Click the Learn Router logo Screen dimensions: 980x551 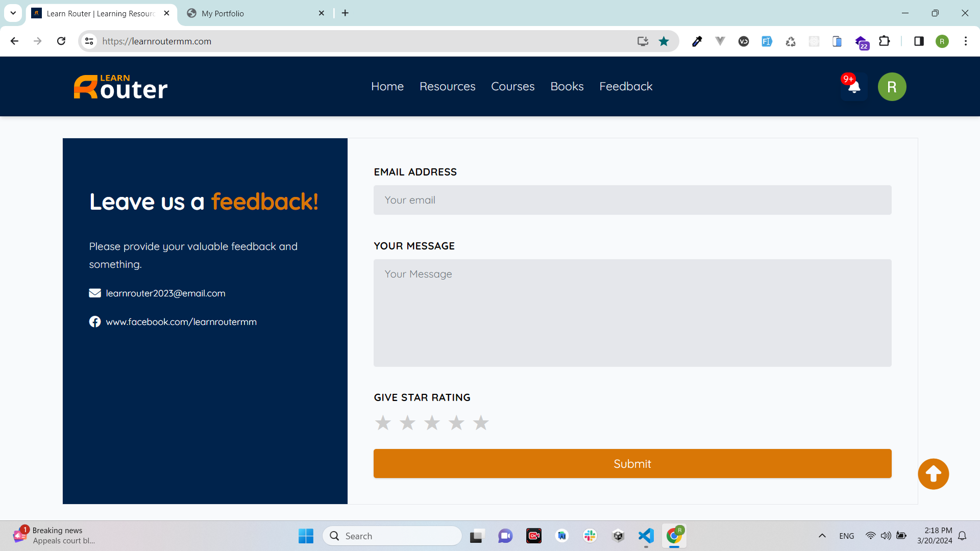tap(120, 87)
